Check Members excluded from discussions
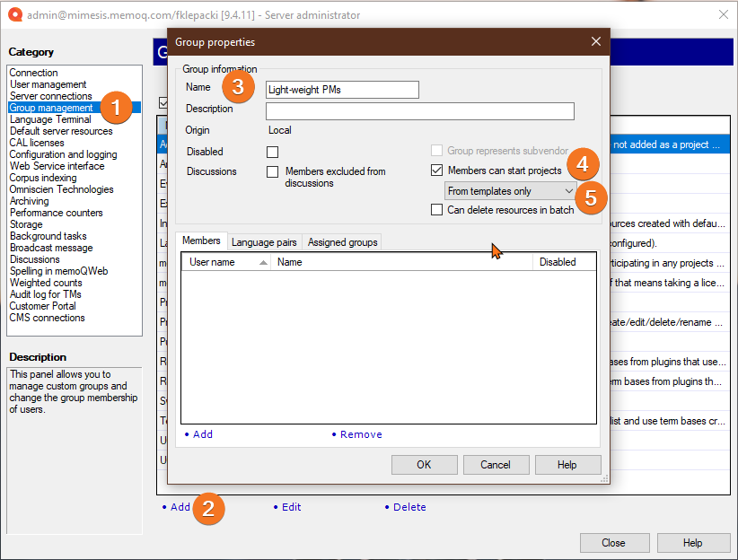This screenshot has width=738, height=560. click(x=272, y=171)
